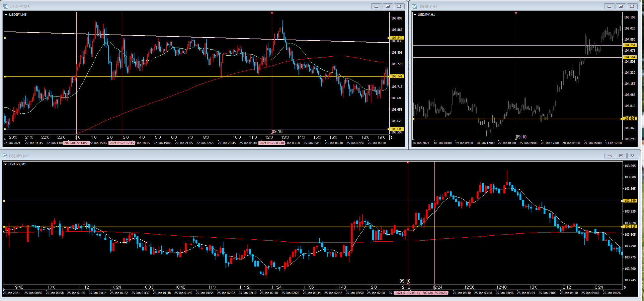Minimize the USDJPY,H1 chart window
This screenshot has height=301, width=644.
click(x=609, y=6)
